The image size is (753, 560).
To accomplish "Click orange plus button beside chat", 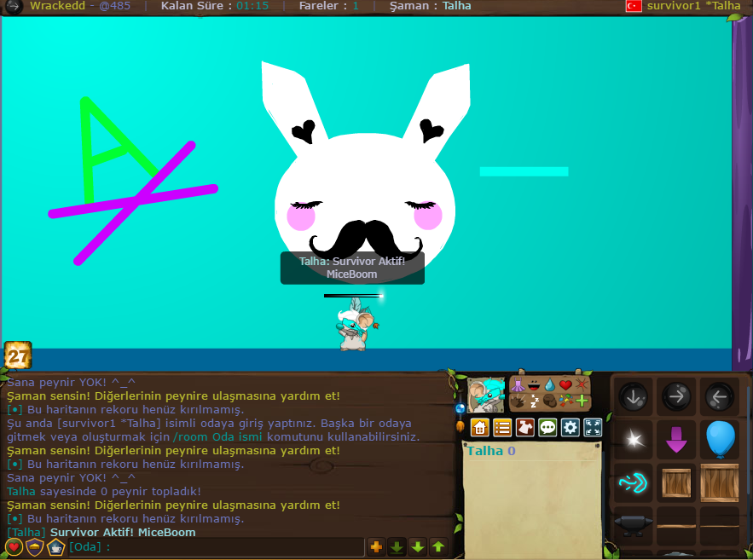I will (x=377, y=546).
